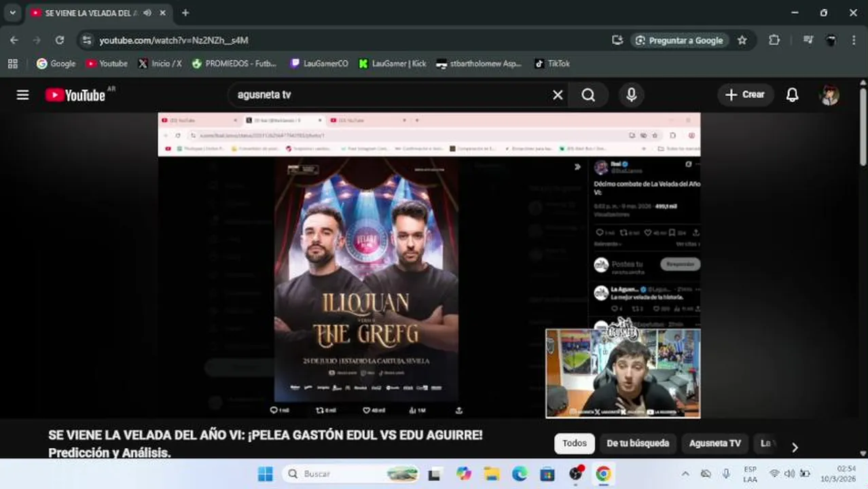Start voice search with the microphone icon
This screenshot has width=868, height=489.
(x=631, y=95)
